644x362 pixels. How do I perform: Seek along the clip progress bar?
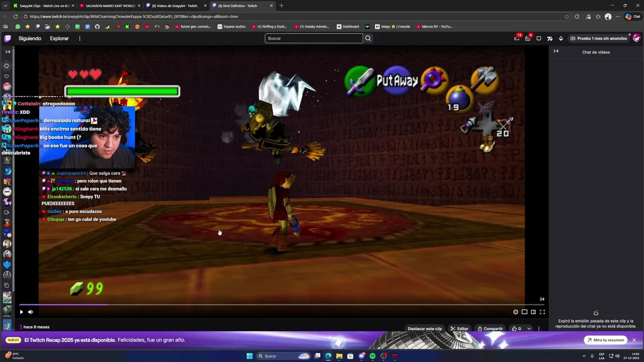tap(282, 304)
